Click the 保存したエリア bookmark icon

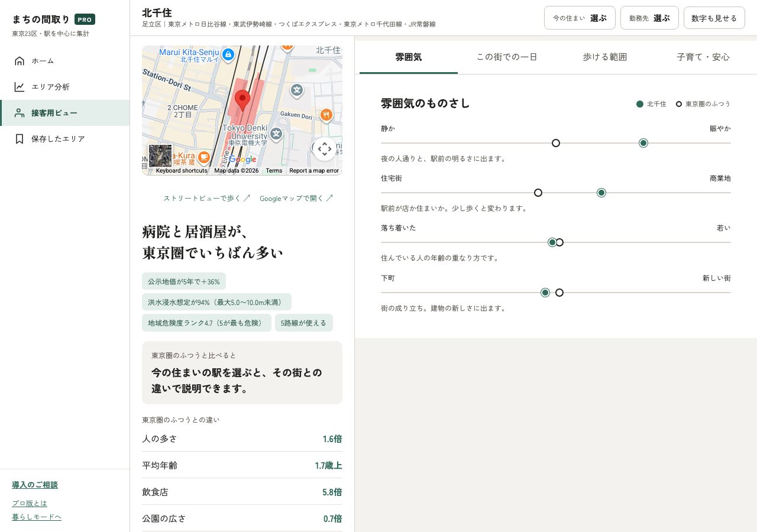pyautogui.click(x=20, y=139)
